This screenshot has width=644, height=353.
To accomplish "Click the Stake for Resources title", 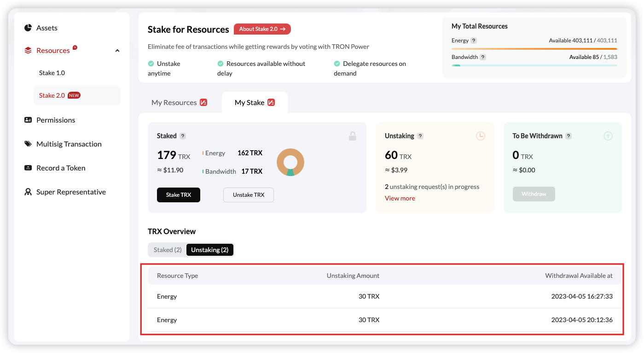I will (x=188, y=29).
